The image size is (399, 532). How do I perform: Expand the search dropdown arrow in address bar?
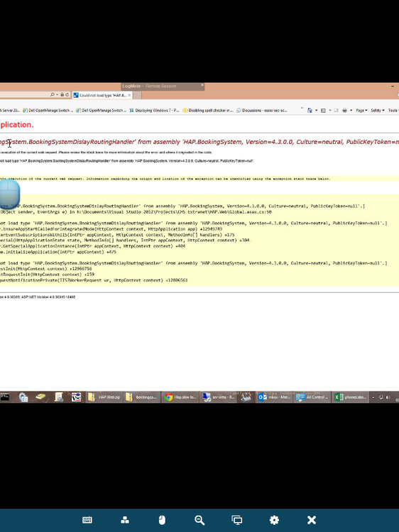point(58,94)
